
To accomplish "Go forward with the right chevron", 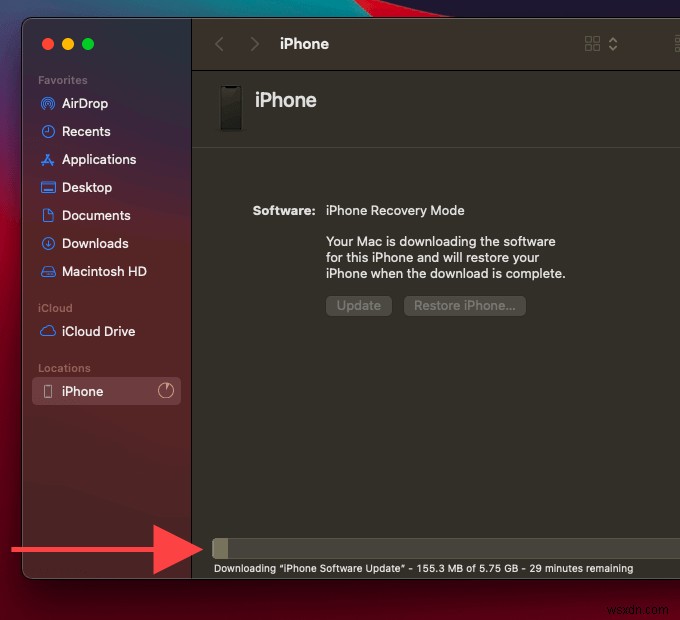I will [255, 44].
